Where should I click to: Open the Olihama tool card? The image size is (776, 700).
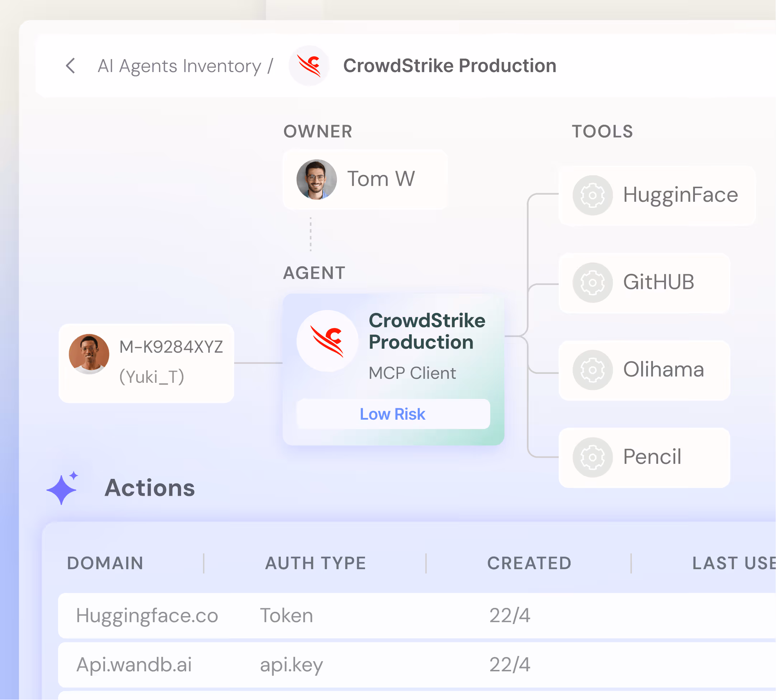644,370
